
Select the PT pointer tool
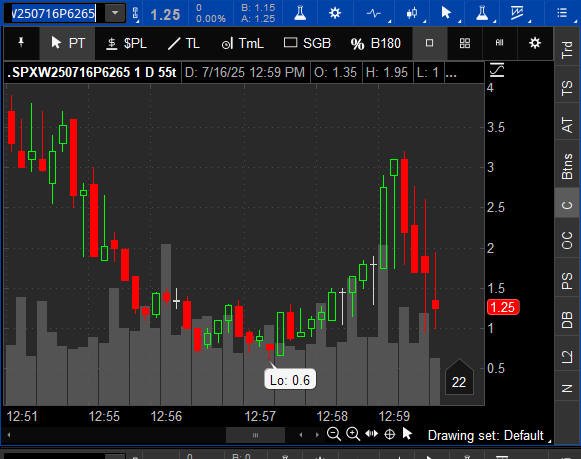[x=67, y=43]
